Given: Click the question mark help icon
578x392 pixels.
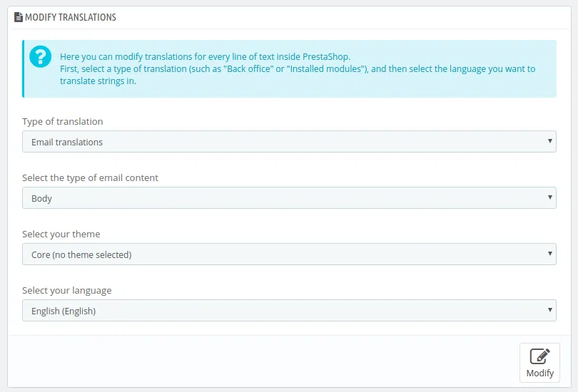Looking at the screenshot, I should (40, 57).
